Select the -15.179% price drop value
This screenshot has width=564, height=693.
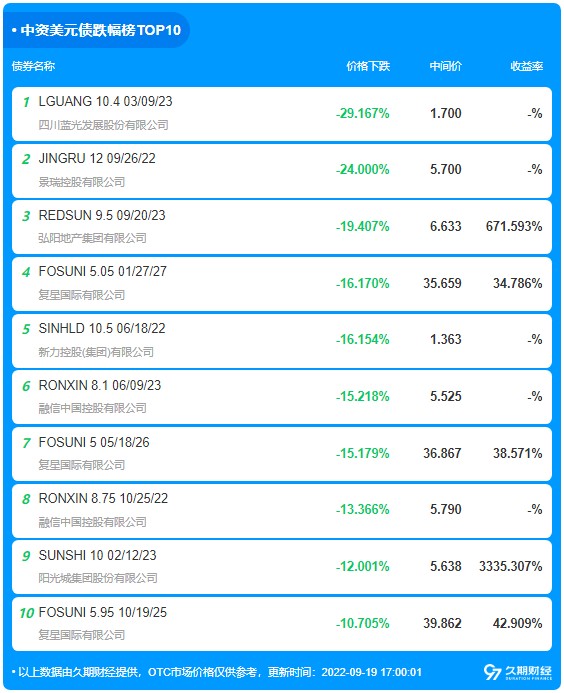point(362,453)
